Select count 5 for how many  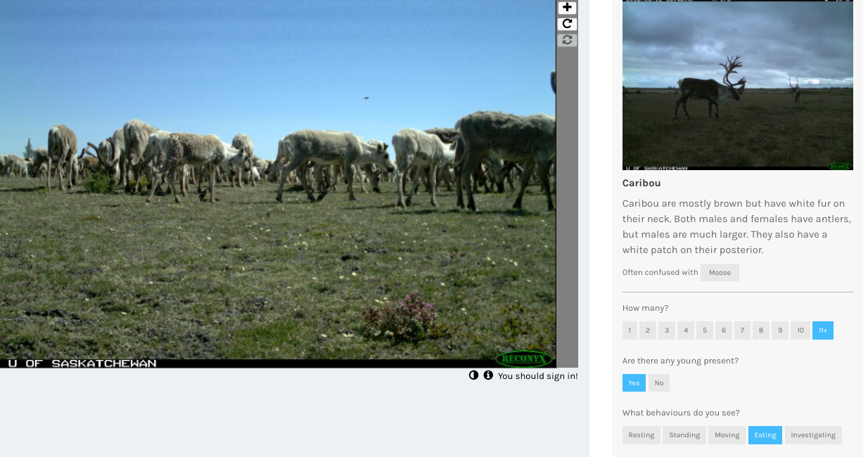click(705, 330)
